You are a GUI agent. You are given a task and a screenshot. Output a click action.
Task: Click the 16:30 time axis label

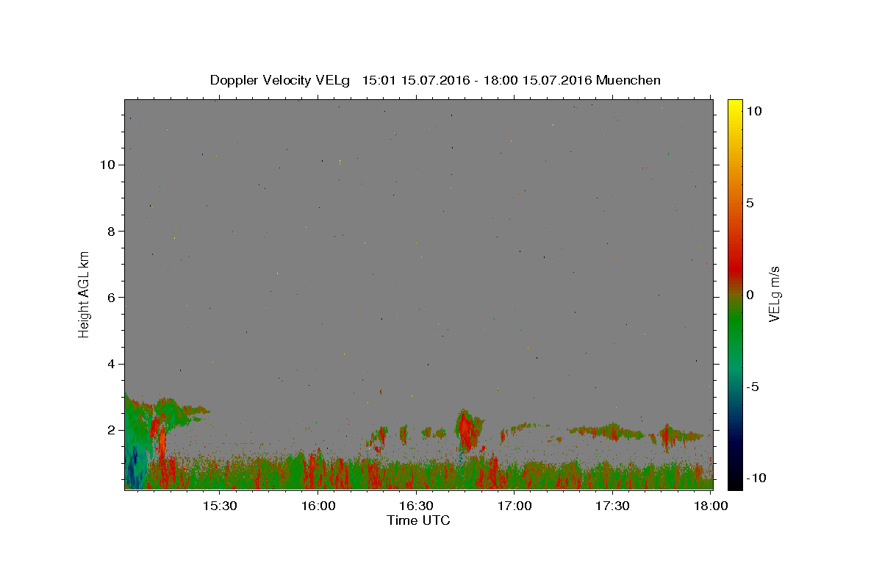417,506
